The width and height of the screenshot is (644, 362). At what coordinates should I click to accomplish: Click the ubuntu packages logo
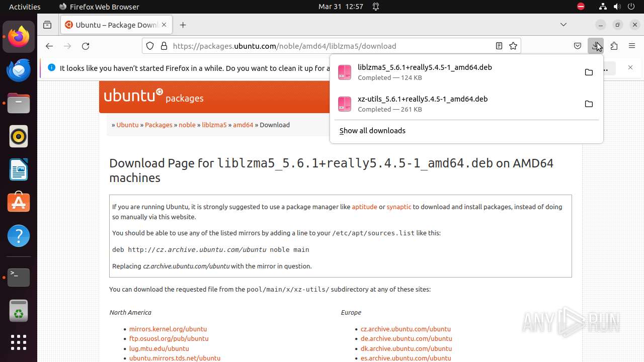tap(153, 96)
